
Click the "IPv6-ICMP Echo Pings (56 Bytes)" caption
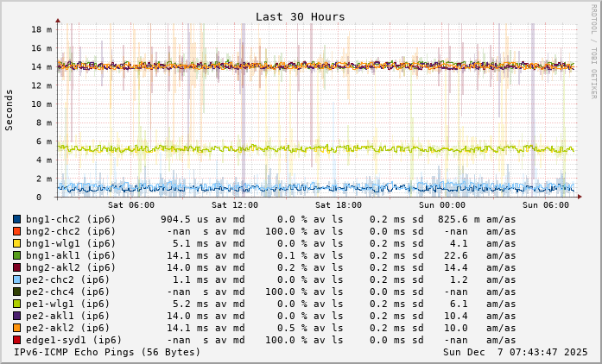point(107,352)
